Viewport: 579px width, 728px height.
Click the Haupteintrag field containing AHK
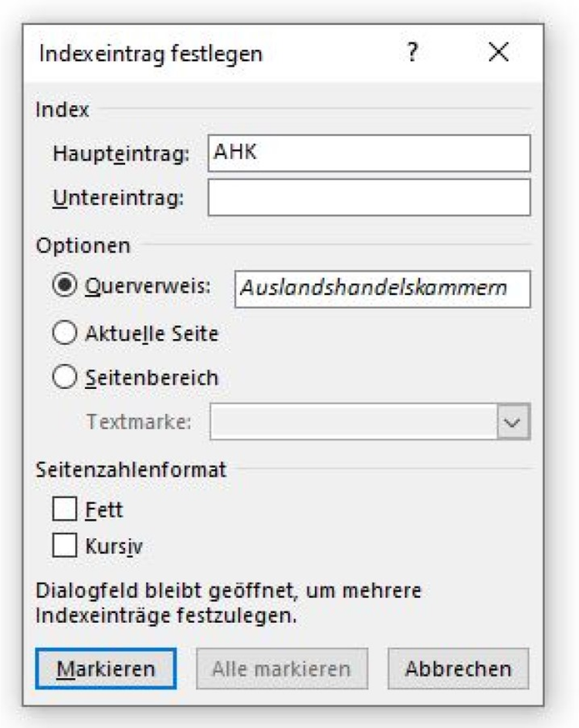pos(369,154)
